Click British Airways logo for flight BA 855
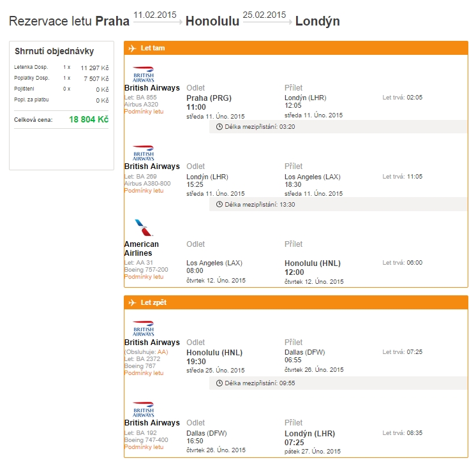 point(144,74)
